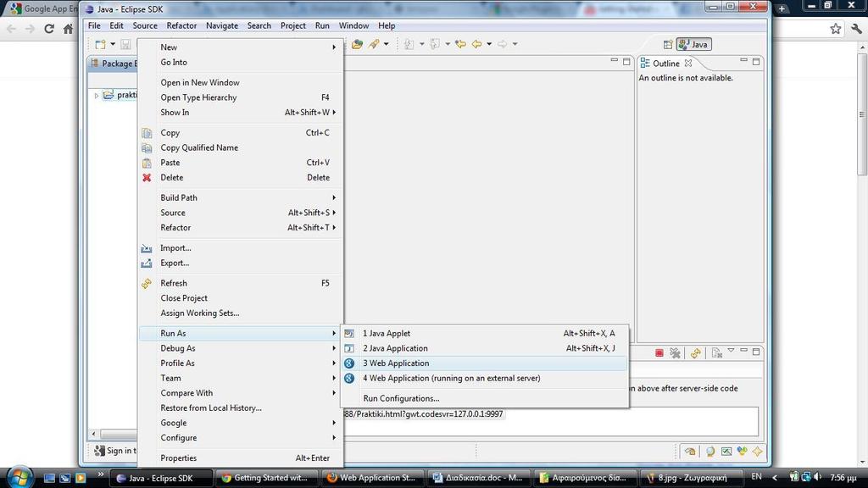This screenshot has height=488, width=868.
Task: Click the greyed Forward navigation arrow
Action: click(502, 44)
